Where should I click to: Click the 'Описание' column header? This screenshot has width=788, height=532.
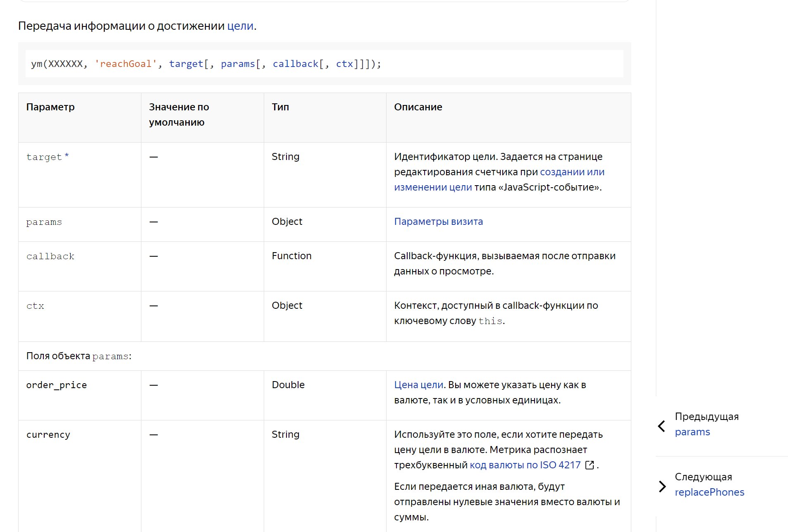[x=418, y=107]
